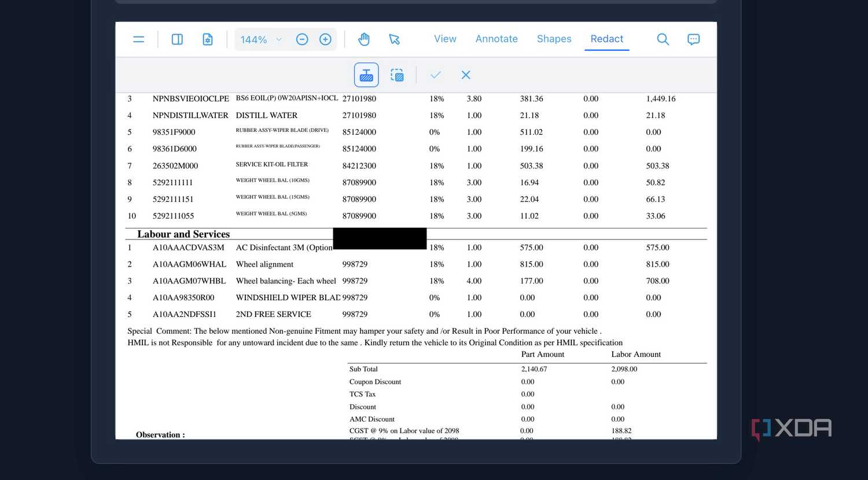The image size is (868, 480).
Task: Select the area redaction tool
Action: coord(397,75)
